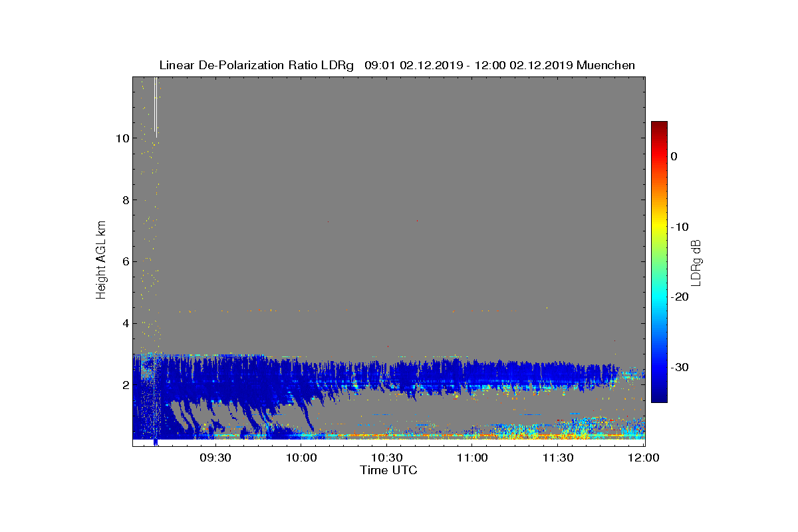Click the 12:00 time tick label
798x532 pixels.
click(x=644, y=458)
